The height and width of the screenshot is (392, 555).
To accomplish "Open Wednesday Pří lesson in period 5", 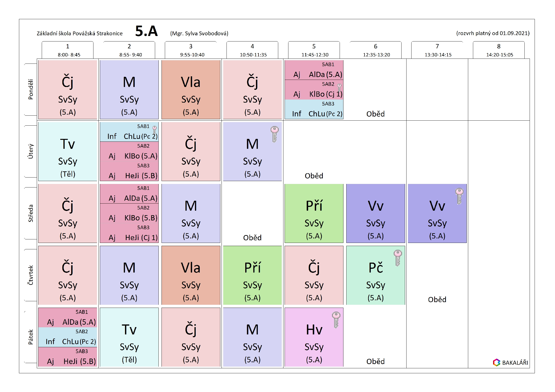I will [314, 213].
